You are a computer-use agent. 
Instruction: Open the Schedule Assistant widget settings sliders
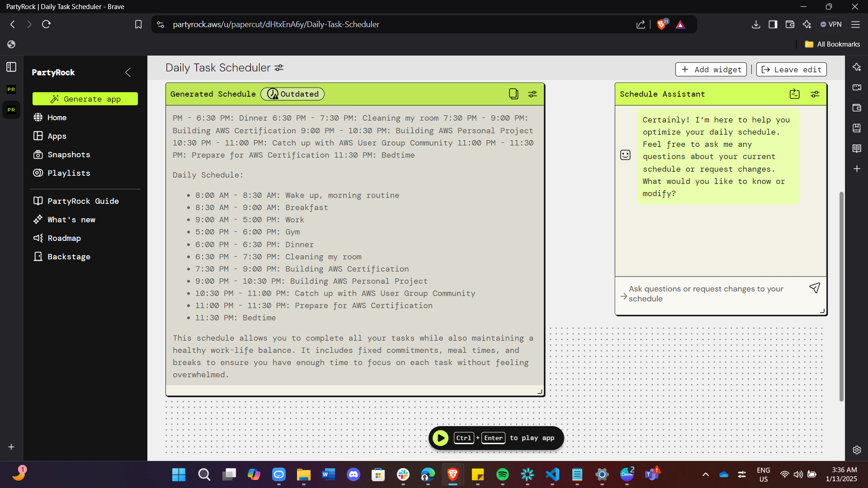815,94
